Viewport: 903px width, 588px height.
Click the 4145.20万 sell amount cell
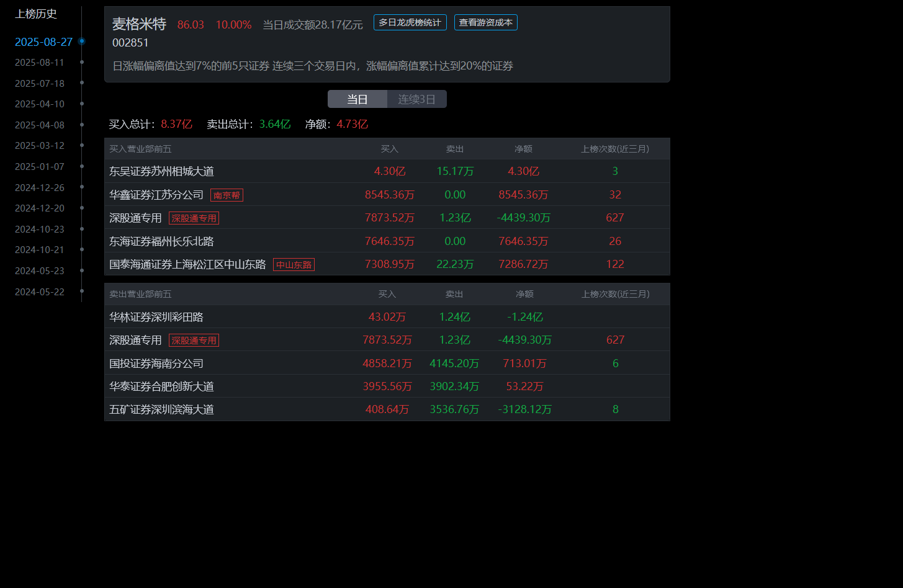click(454, 363)
